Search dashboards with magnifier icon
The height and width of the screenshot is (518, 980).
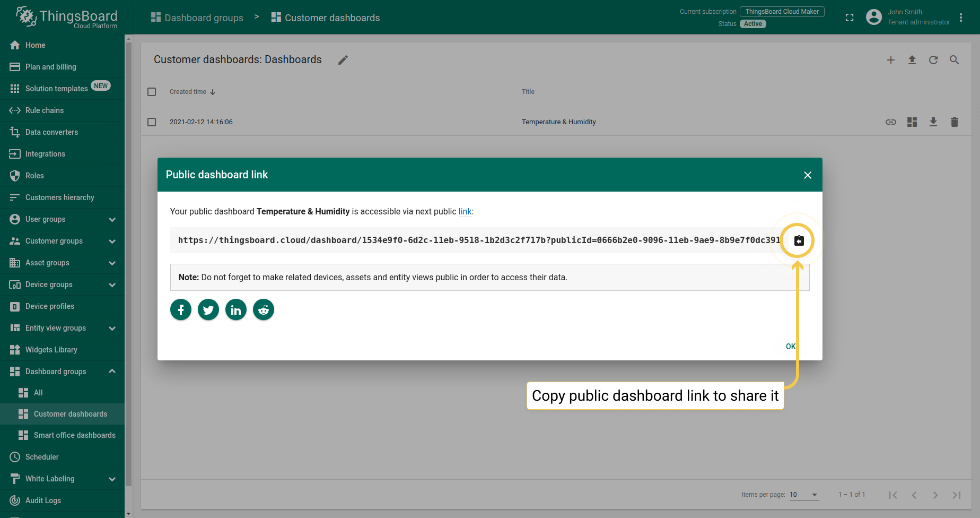pos(955,60)
